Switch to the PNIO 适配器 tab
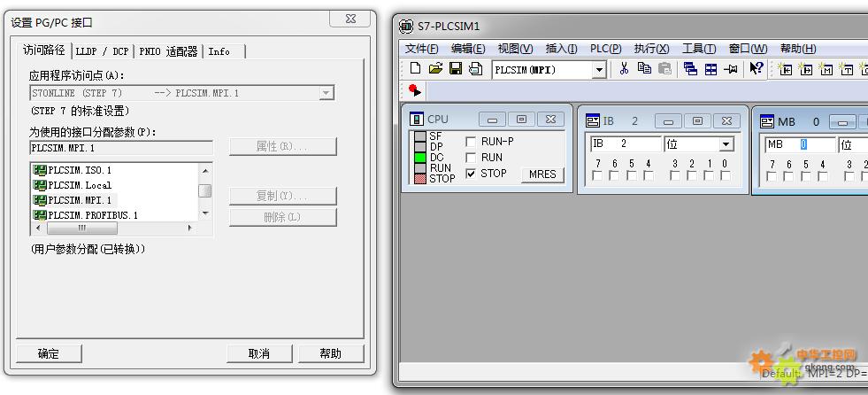Screen dimensions: 868x395 (168, 51)
